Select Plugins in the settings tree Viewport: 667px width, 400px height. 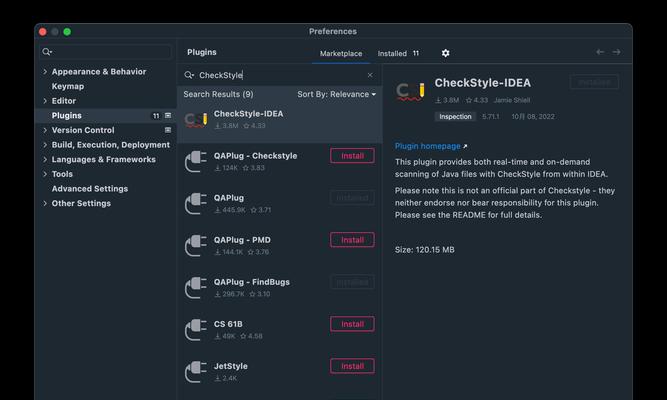pyautogui.click(x=67, y=115)
